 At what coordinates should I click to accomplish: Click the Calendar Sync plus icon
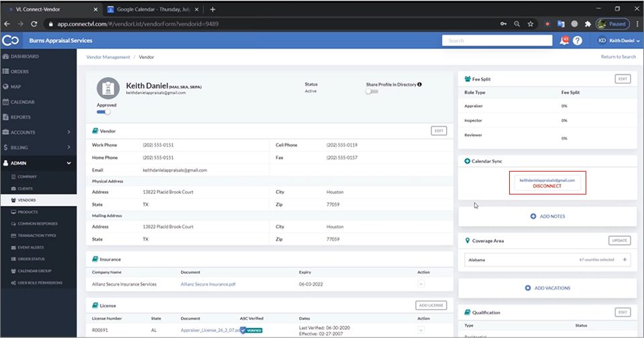pyautogui.click(x=467, y=161)
